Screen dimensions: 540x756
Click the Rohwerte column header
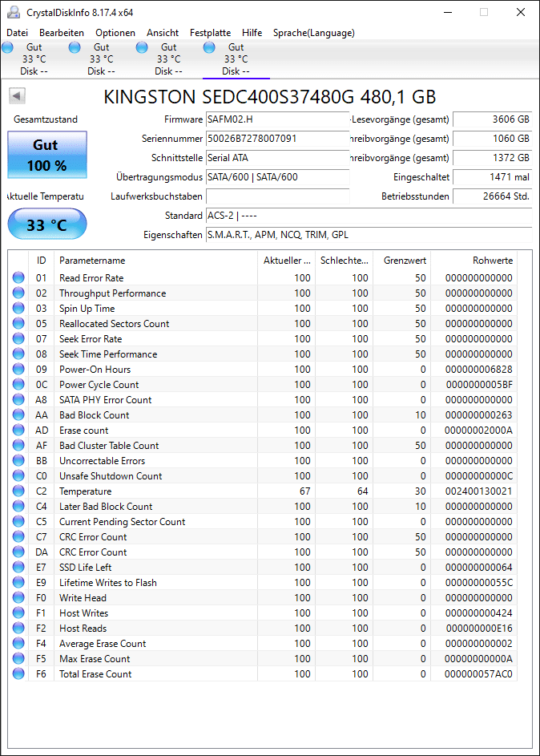tap(474, 261)
